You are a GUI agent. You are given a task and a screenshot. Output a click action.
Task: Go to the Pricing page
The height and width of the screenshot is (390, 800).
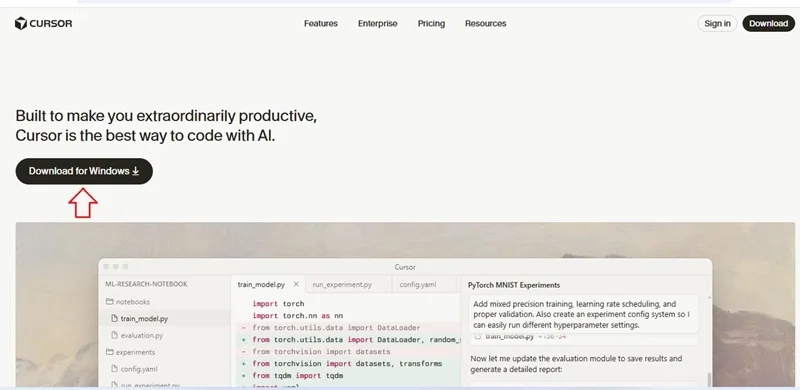pos(431,23)
